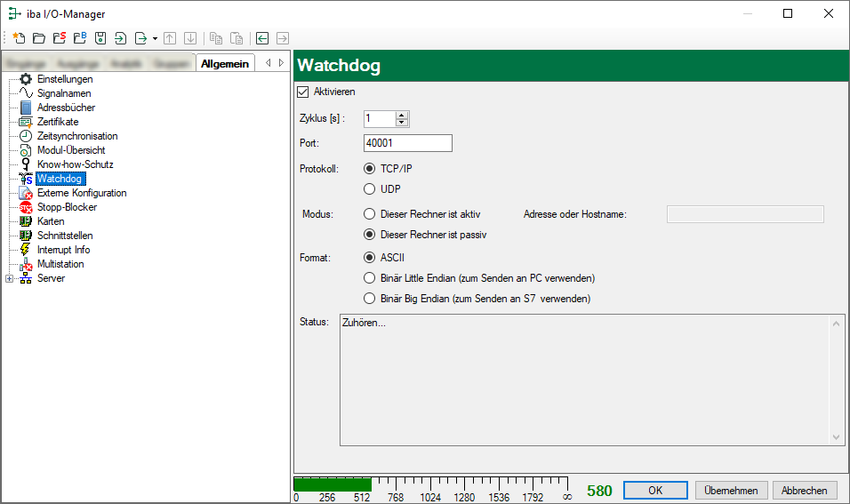The width and height of the screenshot is (850, 504).
Task: Uncheck the Aktivieren checkbox
Action: click(301, 92)
